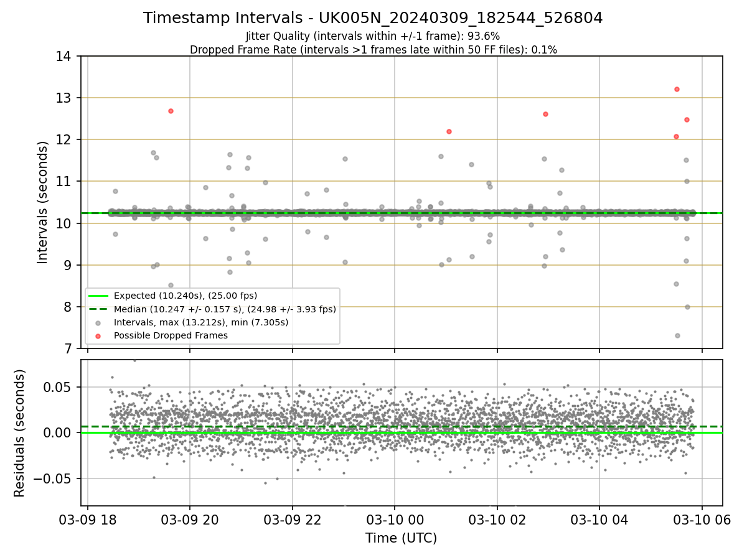Click the red dropped-frame point before 03-09 20
The height and width of the screenshot is (560, 747).
pyautogui.click(x=171, y=111)
